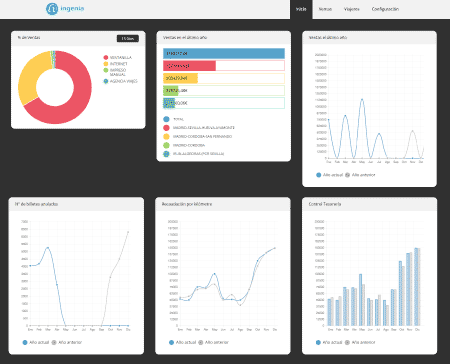
Task: Toggle Año actual in Recaudación por kilómetro chart
Action: pos(182,342)
